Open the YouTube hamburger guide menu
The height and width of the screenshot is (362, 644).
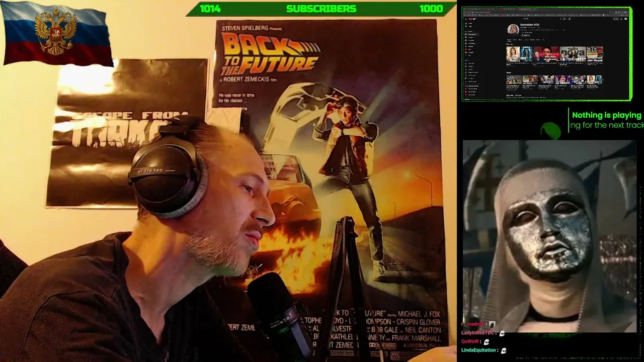[x=465, y=18]
